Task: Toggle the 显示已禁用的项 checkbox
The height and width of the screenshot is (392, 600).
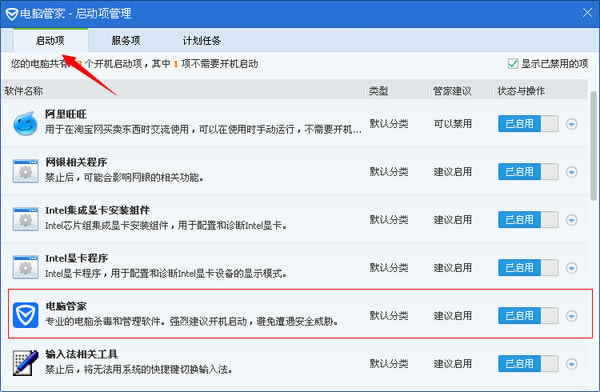Action: (x=513, y=64)
